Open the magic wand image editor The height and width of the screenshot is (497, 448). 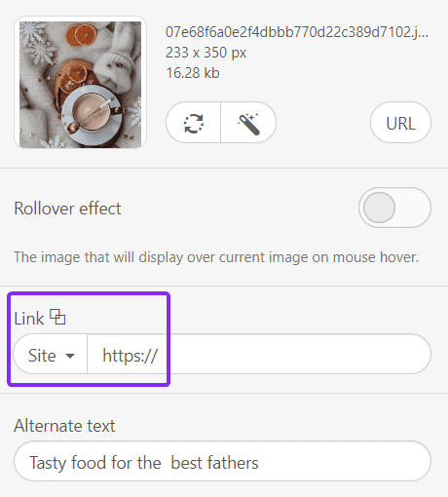(248, 124)
